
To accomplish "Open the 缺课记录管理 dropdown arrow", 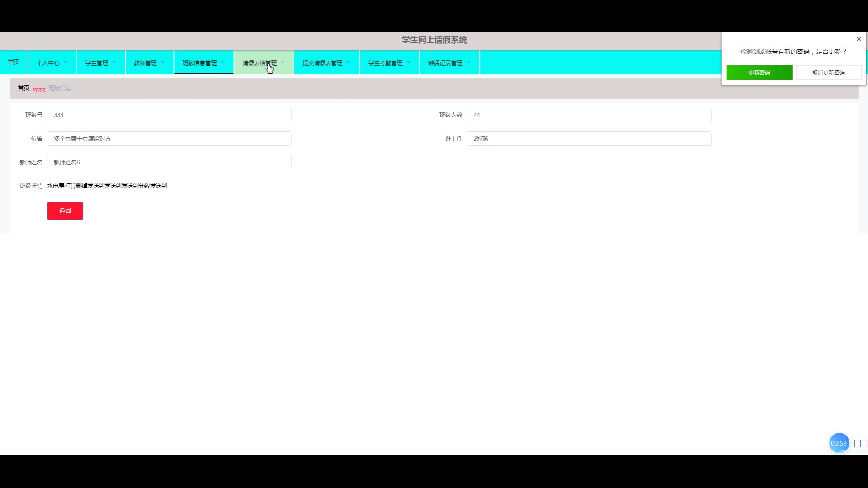I will click(x=468, y=62).
